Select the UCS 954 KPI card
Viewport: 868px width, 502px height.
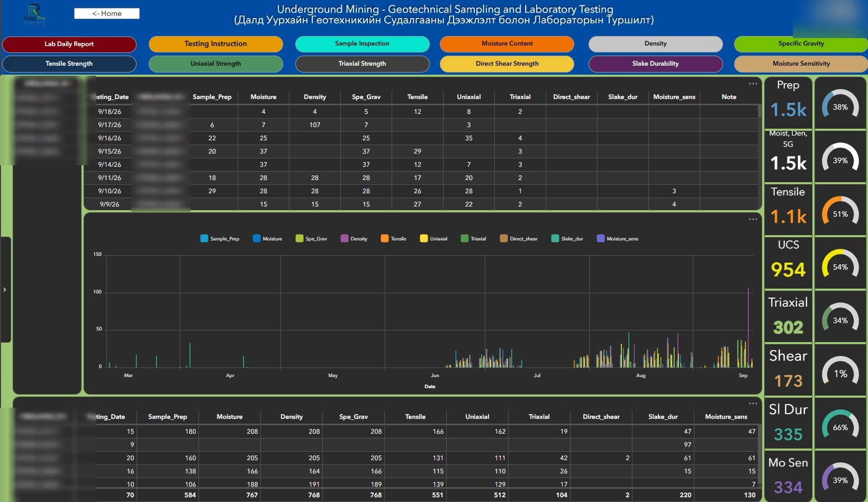tap(788, 262)
